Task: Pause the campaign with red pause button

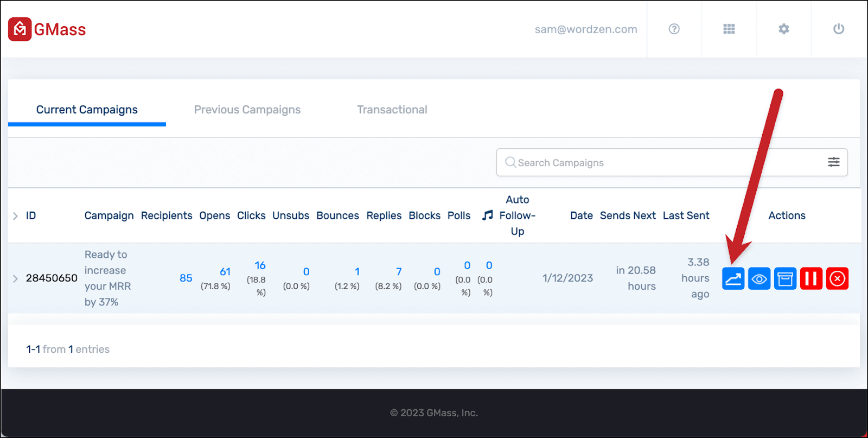Action: 811,278
